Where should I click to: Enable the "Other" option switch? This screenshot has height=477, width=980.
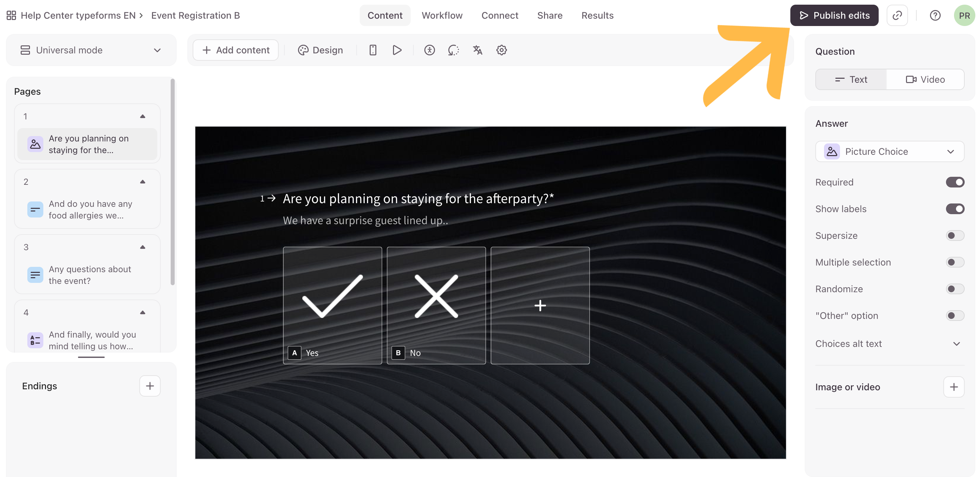click(x=955, y=316)
